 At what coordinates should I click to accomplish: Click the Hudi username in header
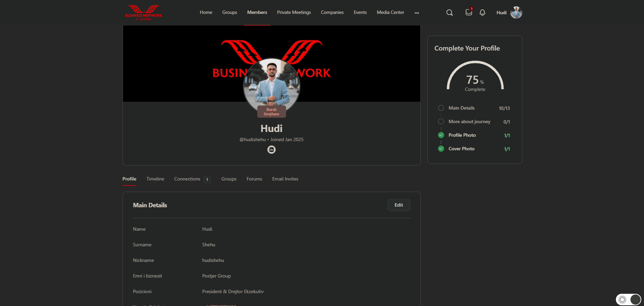[501, 13]
